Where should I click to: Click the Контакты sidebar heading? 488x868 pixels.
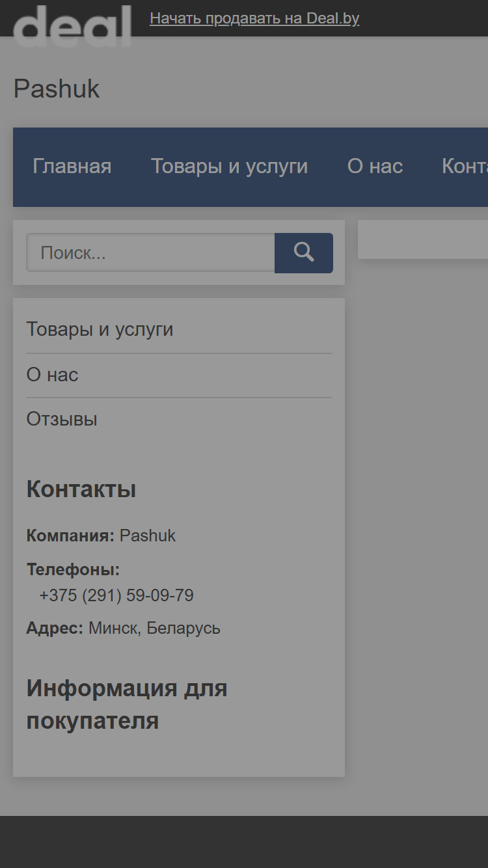(81, 489)
